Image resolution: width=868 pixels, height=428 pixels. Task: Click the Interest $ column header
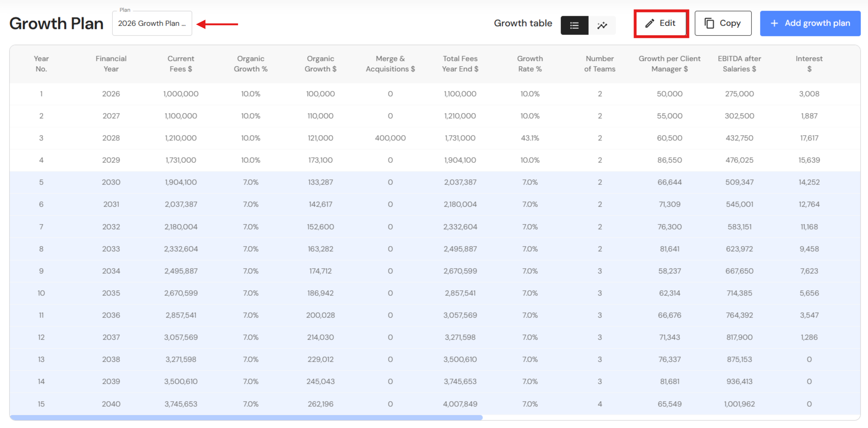click(x=809, y=64)
